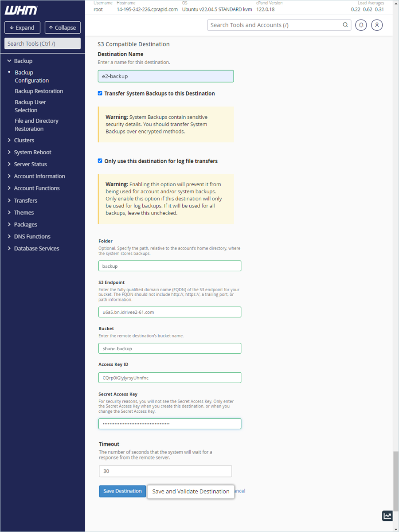399x532 pixels.
Task: Expand the Packages section
Action: point(26,224)
